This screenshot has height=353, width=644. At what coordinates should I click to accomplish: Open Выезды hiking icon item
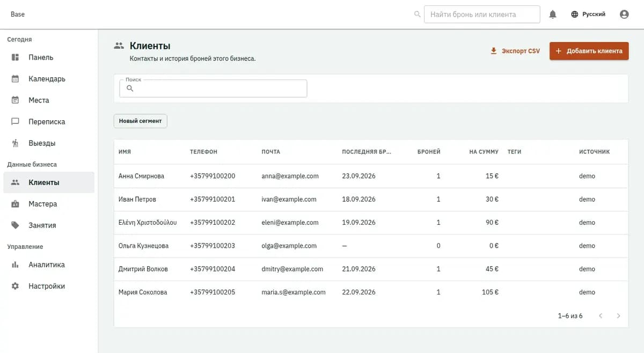coord(16,143)
